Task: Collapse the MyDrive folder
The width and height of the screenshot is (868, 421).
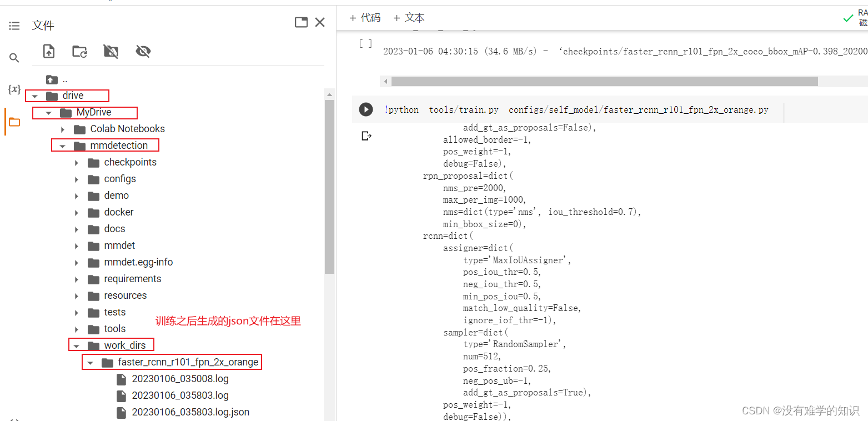Action: [x=49, y=113]
